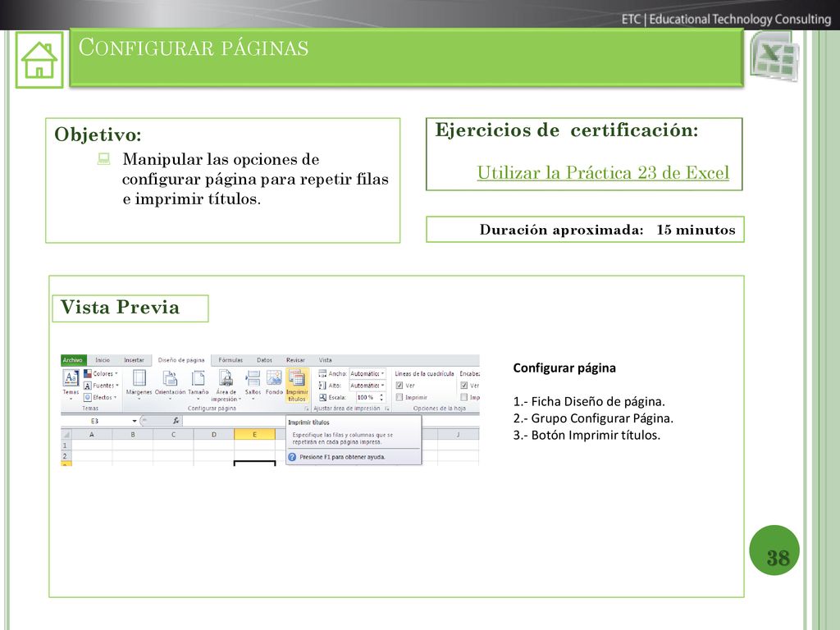Click the Escala scale icon
Image resolution: width=840 pixels, height=630 pixels.
(x=322, y=397)
